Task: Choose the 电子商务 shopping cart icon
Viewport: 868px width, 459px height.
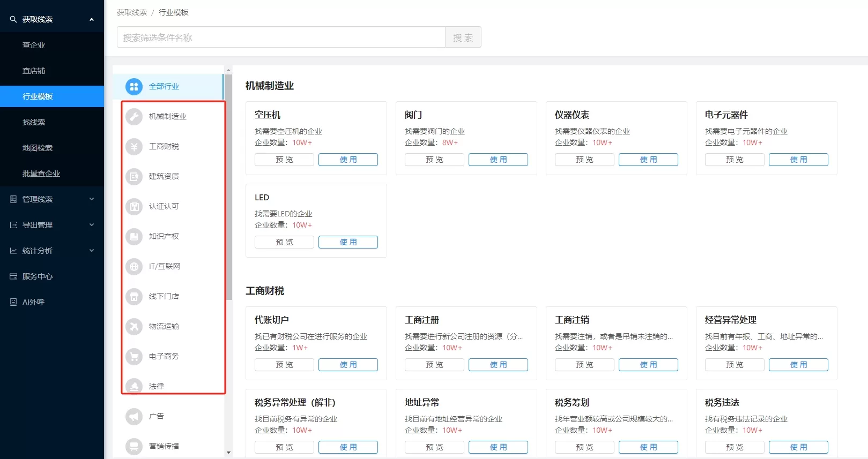Action: point(133,356)
